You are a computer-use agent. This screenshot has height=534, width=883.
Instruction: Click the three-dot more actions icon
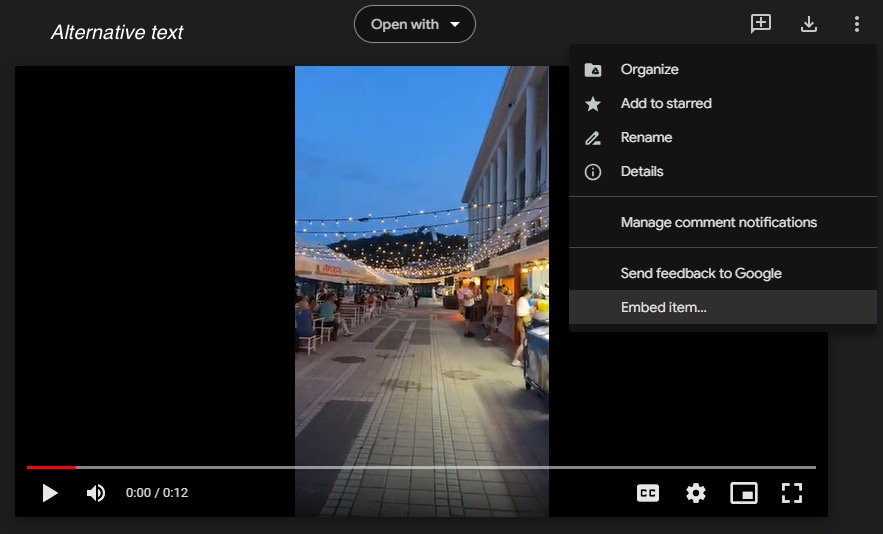coord(857,24)
